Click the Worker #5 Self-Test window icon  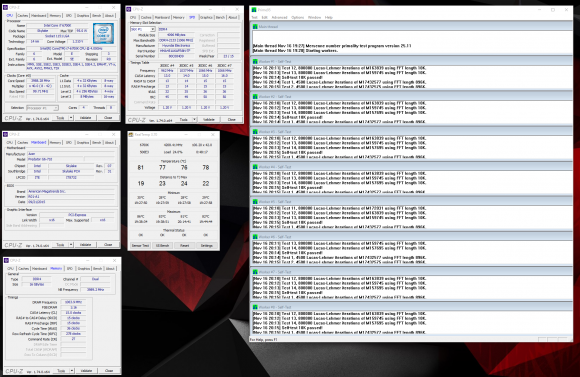point(255,202)
